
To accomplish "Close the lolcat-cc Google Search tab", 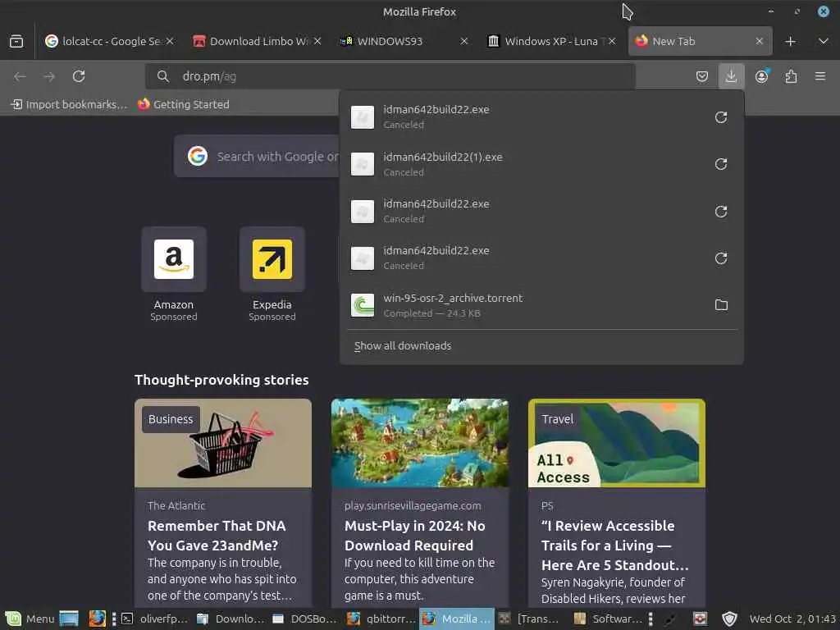I will pyautogui.click(x=170, y=41).
